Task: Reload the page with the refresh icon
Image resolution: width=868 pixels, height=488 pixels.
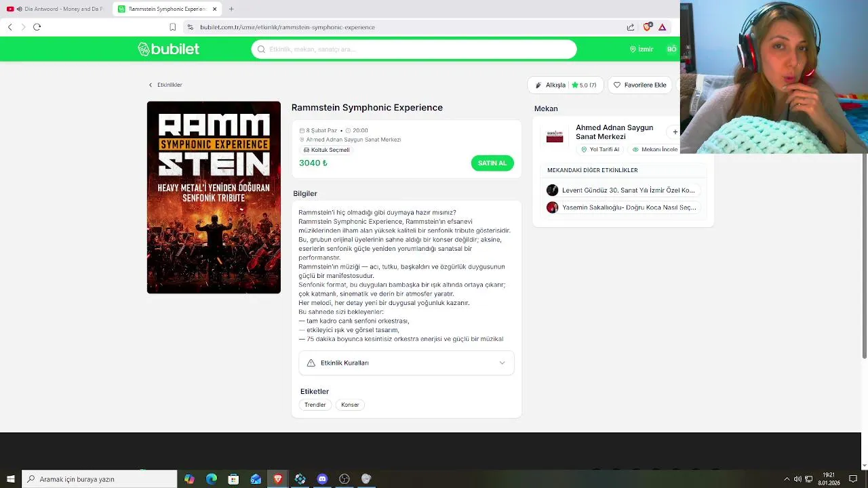Action: point(37,27)
